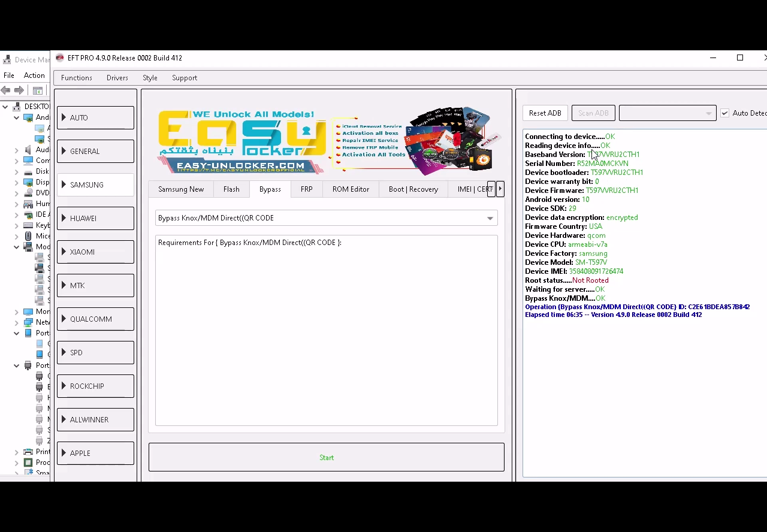Viewport: 767px width, 532px height.
Task: Open the XIAOMI sidebar section
Action: pyautogui.click(x=95, y=252)
